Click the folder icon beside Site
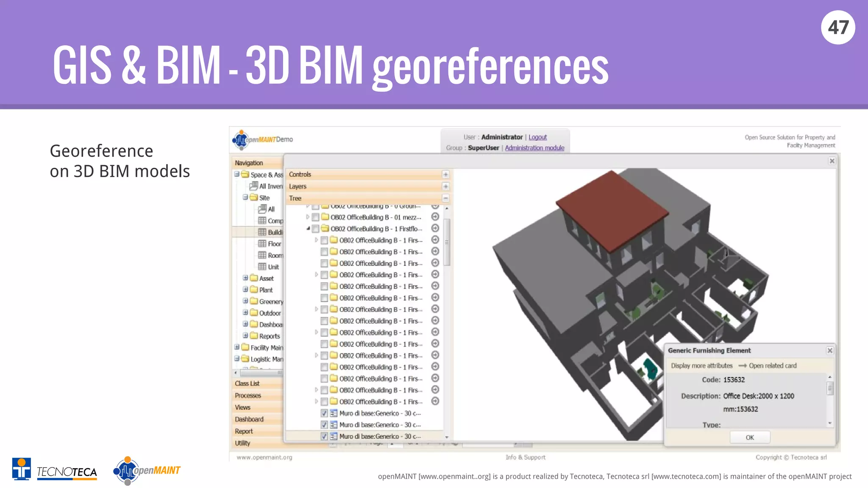 [x=254, y=197]
